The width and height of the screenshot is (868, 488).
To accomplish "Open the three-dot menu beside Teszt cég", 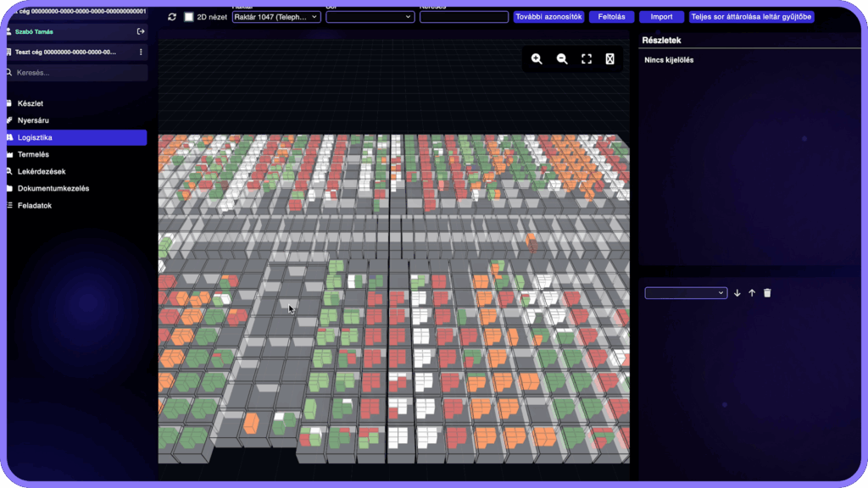I will pos(141,53).
